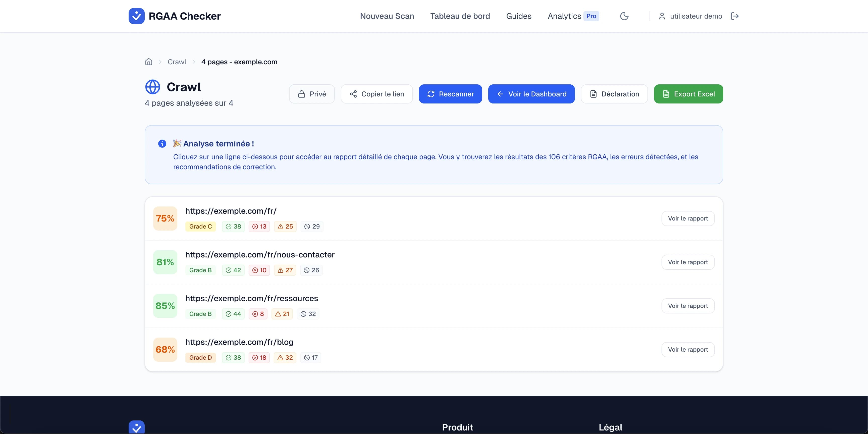This screenshot has width=868, height=434.
Task: Click Voir le Dashboard
Action: 531,94
